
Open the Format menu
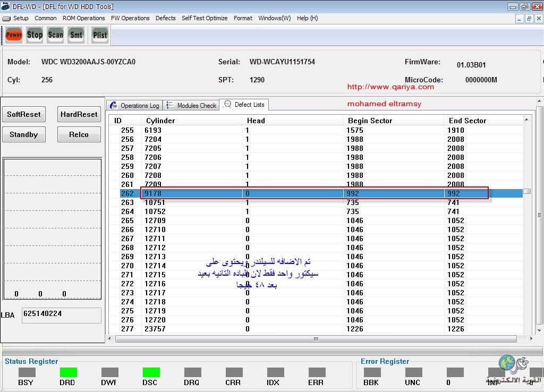click(x=243, y=18)
